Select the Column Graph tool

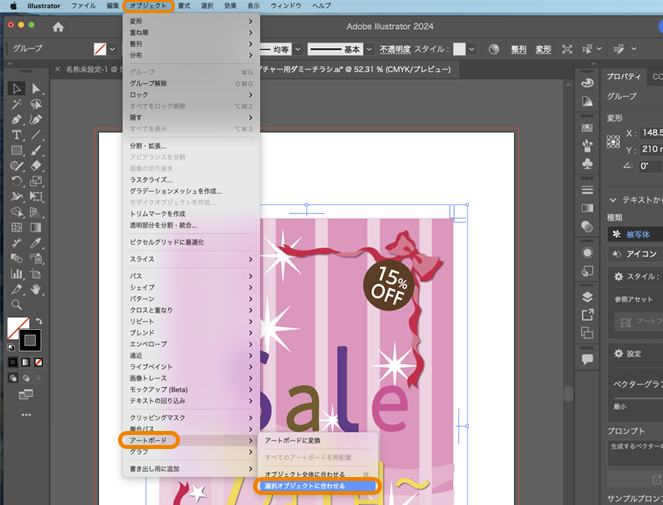(x=16, y=274)
